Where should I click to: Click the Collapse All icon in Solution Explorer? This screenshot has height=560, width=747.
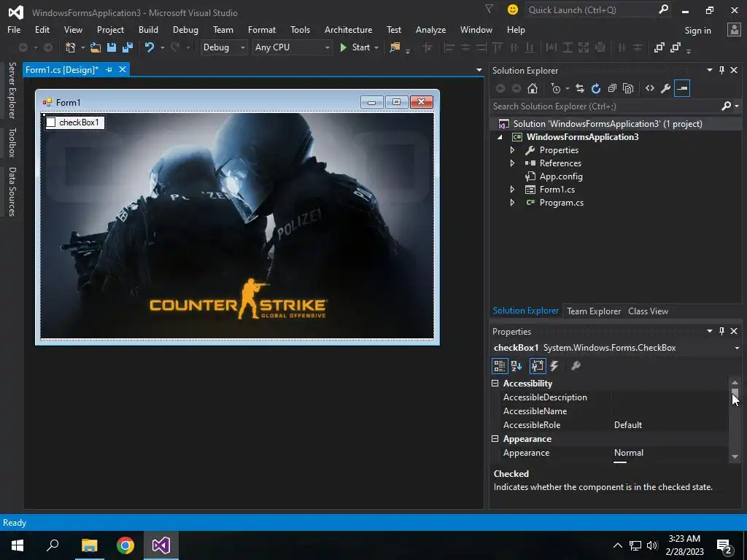[x=612, y=88]
